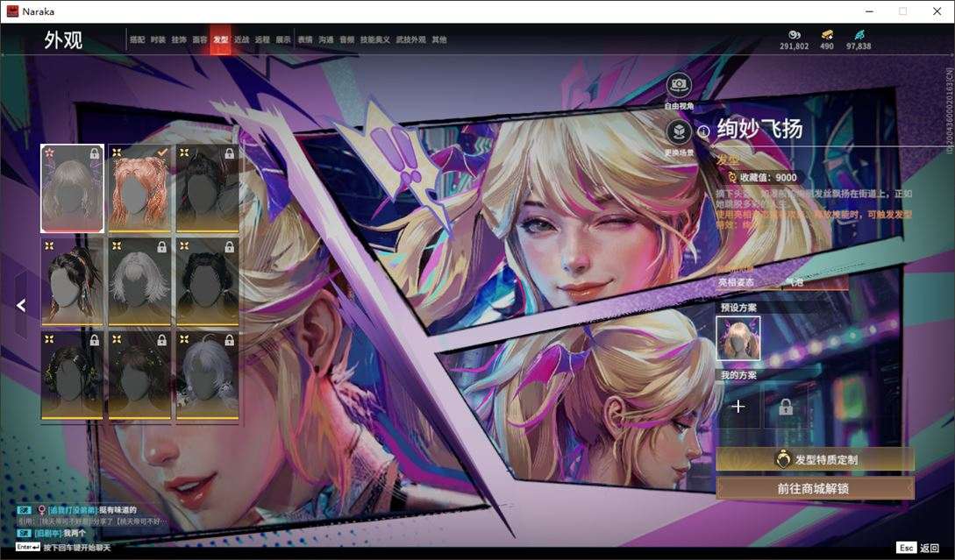Select the 预设方案 preset hairstyle thumbnail
The image size is (955, 560).
point(738,337)
